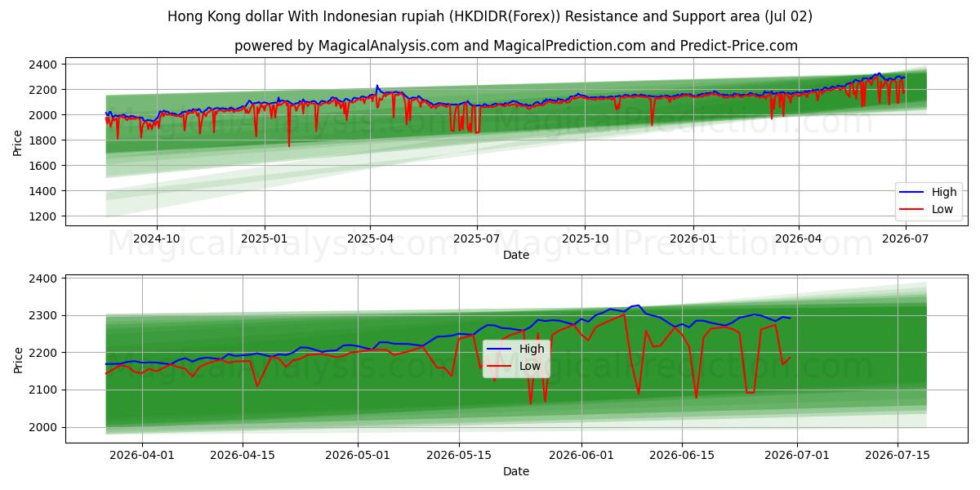
Task: Click the 1600 price tick on top chart
Action: pos(43,166)
